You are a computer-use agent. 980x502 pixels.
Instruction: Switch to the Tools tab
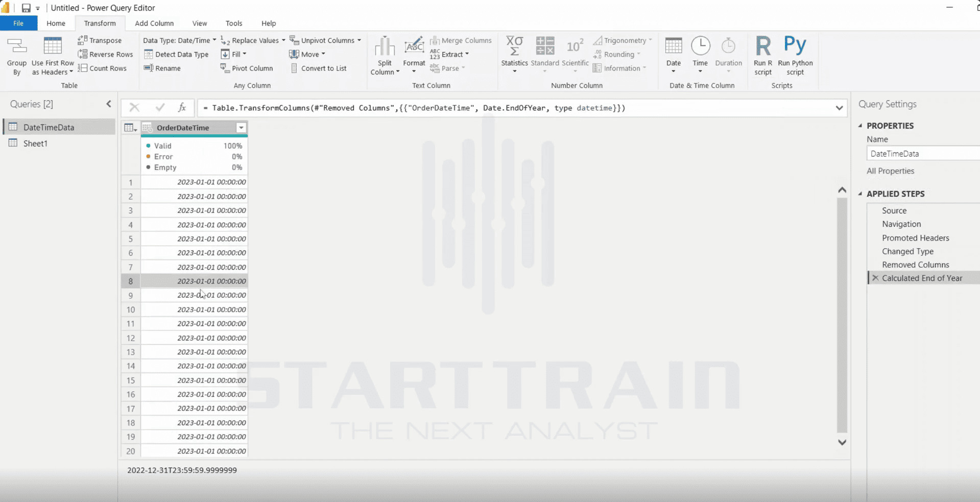coord(234,23)
